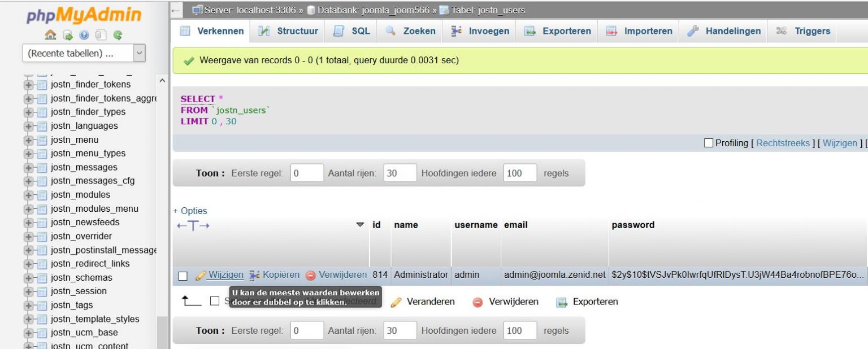Click the table icon of jostn_schemas
This screenshot has width=868, height=349.
[42, 277]
